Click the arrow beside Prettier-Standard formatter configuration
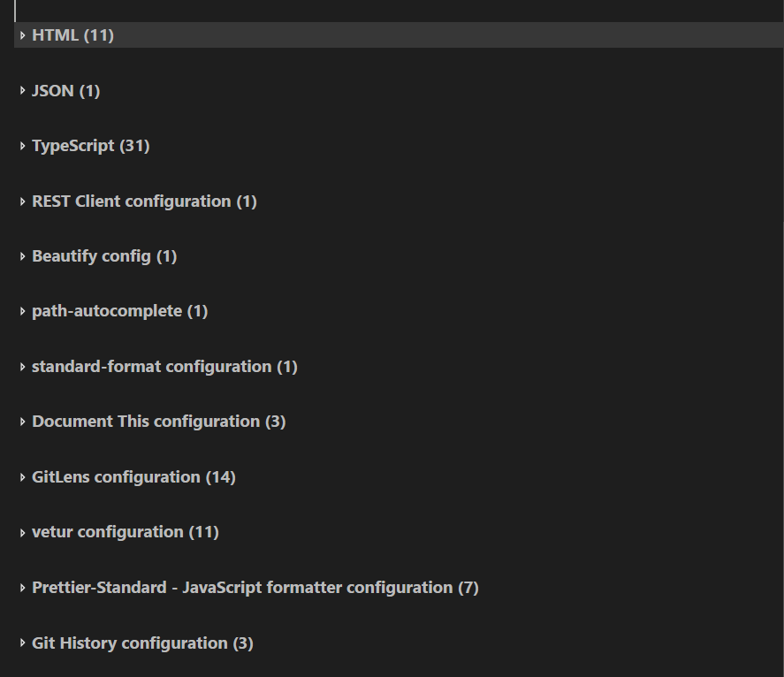The height and width of the screenshot is (677, 784). (x=23, y=588)
